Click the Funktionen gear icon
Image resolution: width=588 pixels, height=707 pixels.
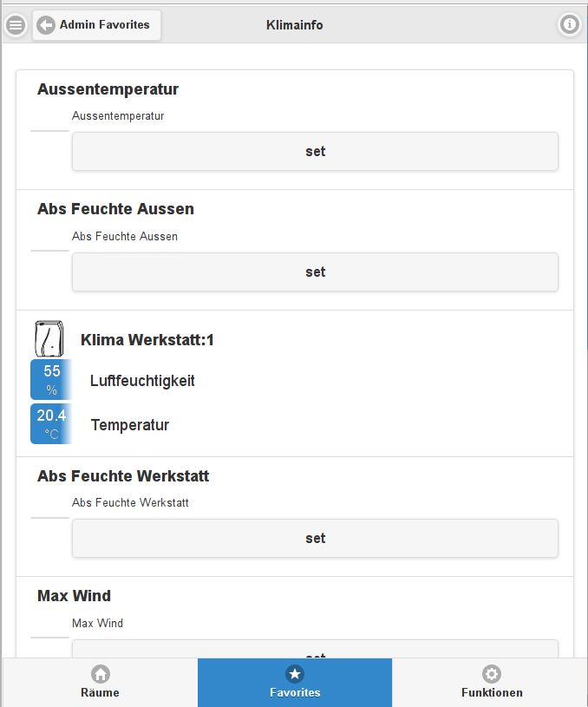pos(492,674)
